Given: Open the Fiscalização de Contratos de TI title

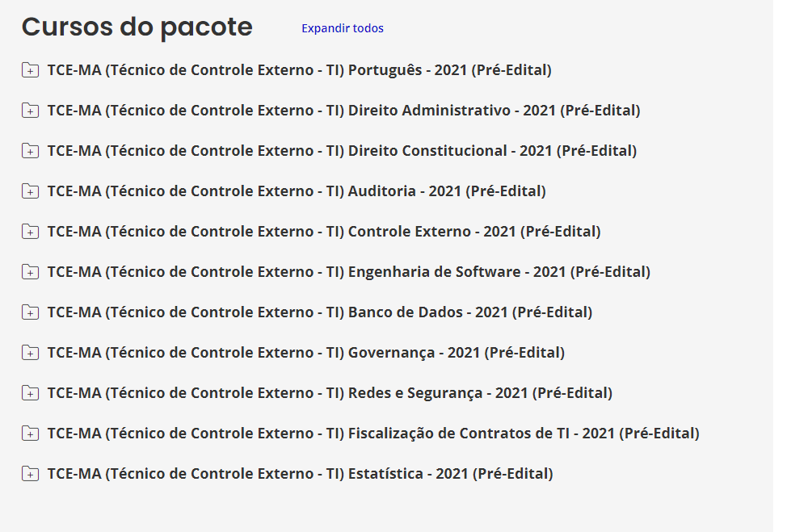Looking at the screenshot, I should click(373, 434).
